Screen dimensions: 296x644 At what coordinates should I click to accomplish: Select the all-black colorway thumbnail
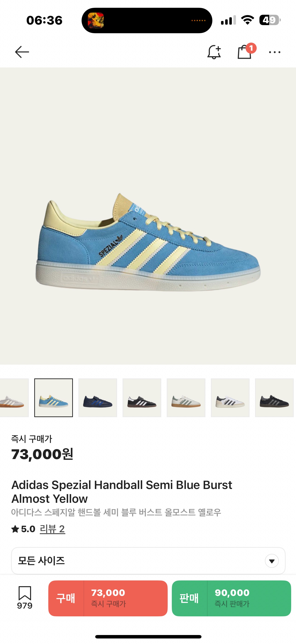pyautogui.click(x=274, y=398)
